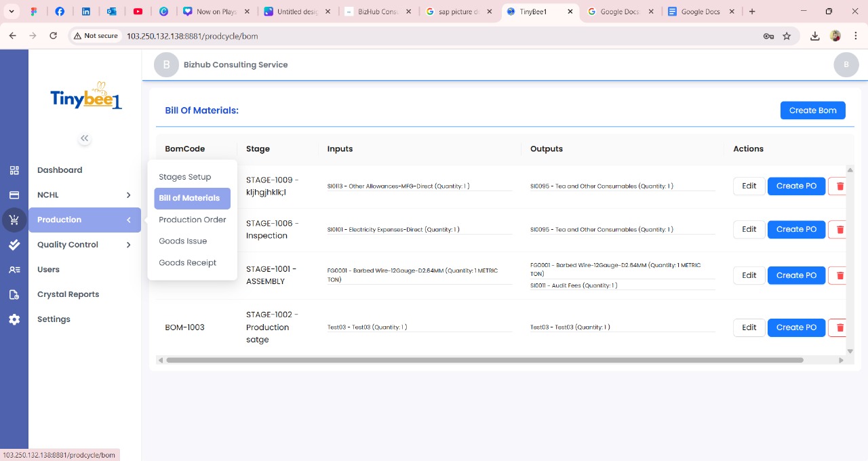The height and width of the screenshot is (461, 868).
Task: Click the dashboard grid icon in left rail
Action: (x=14, y=170)
